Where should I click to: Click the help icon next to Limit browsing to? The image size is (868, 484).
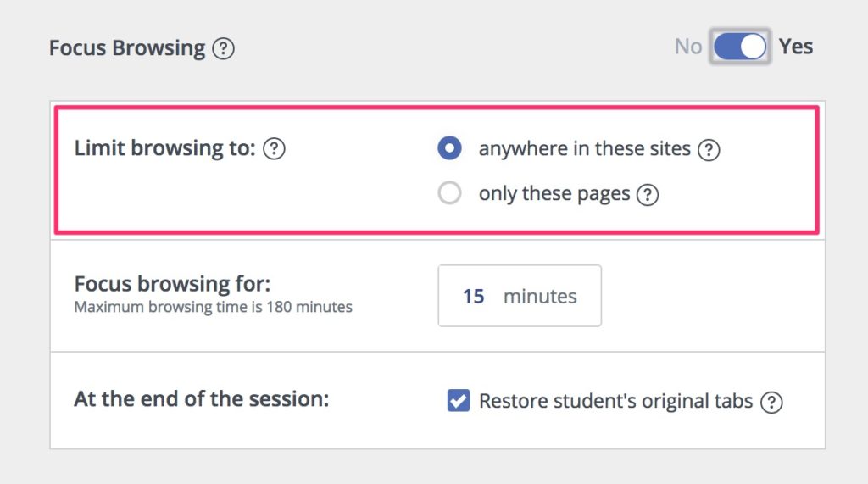click(x=274, y=149)
